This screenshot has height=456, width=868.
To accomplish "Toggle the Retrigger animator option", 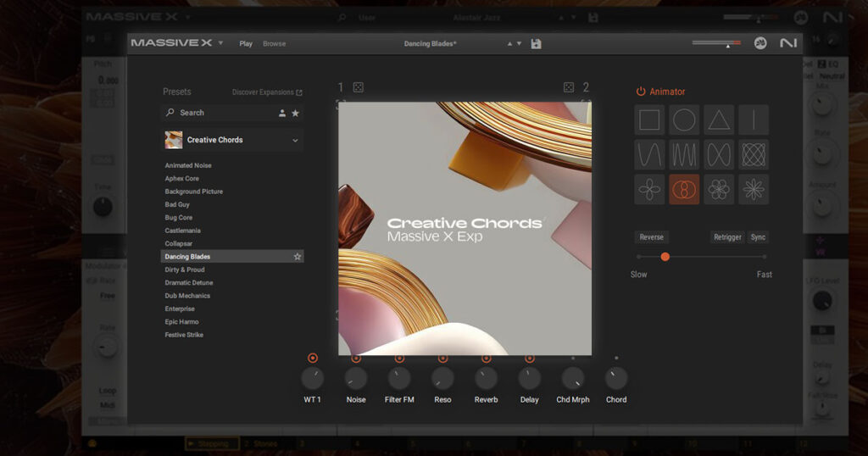I will point(727,236).
